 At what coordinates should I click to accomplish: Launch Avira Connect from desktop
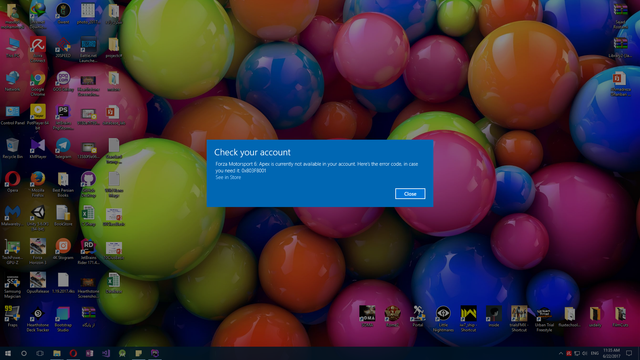[38, 50]
